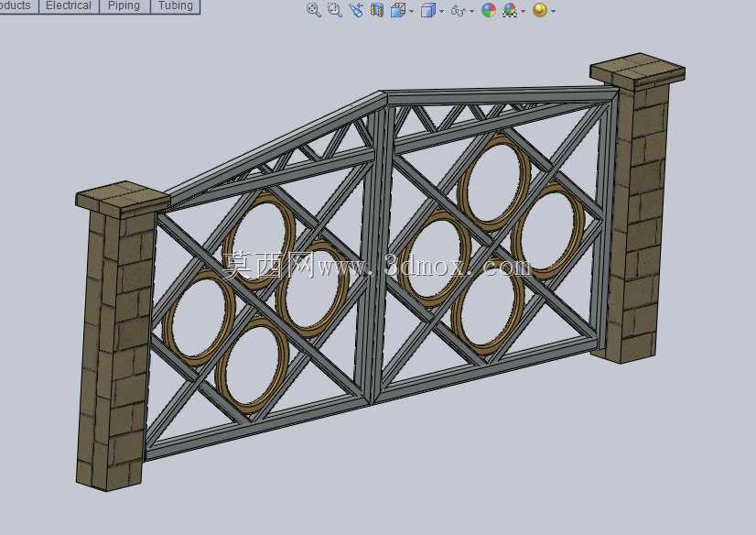Click the Hide/Show Items glasses icon

click(x=458, y=10)
